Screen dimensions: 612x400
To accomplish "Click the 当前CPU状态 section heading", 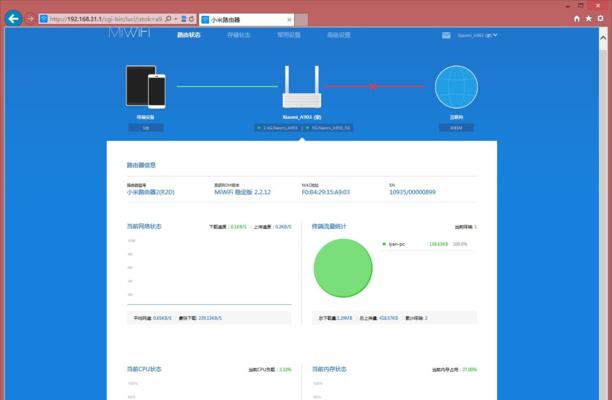I will [144, 369].
